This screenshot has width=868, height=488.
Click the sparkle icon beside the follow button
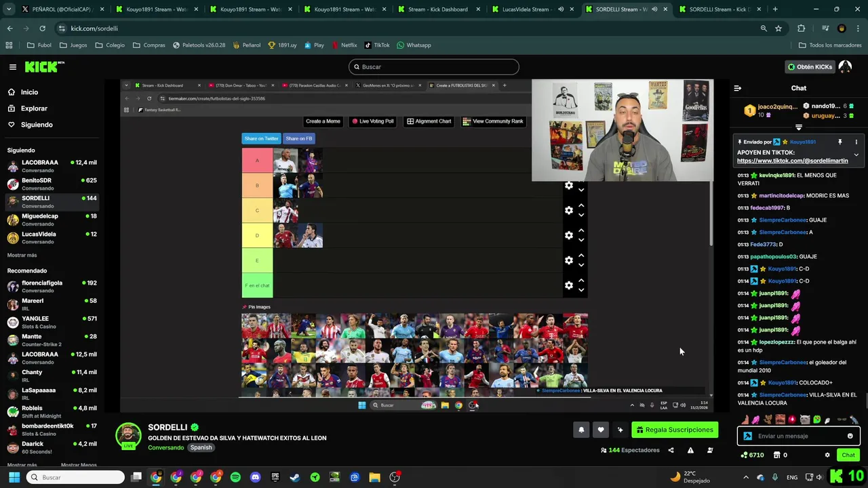[x=620, y=430]
